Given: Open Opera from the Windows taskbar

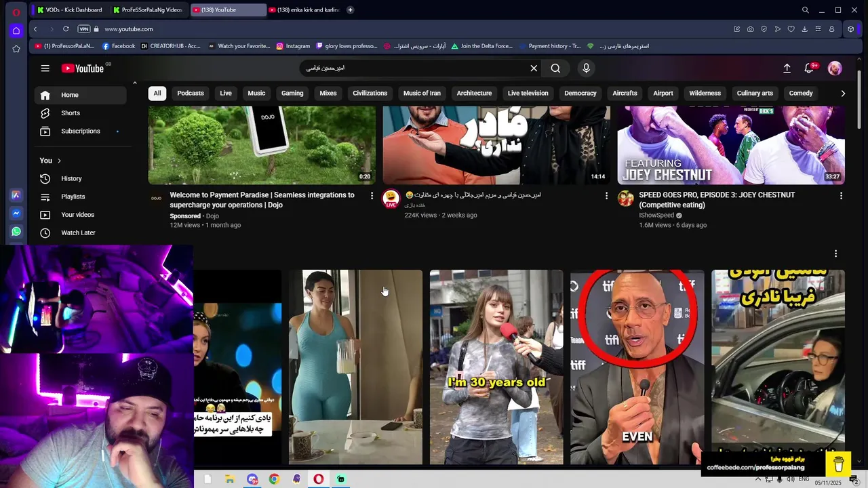Looking at the screenshot, I should click(x=319, y=479).
